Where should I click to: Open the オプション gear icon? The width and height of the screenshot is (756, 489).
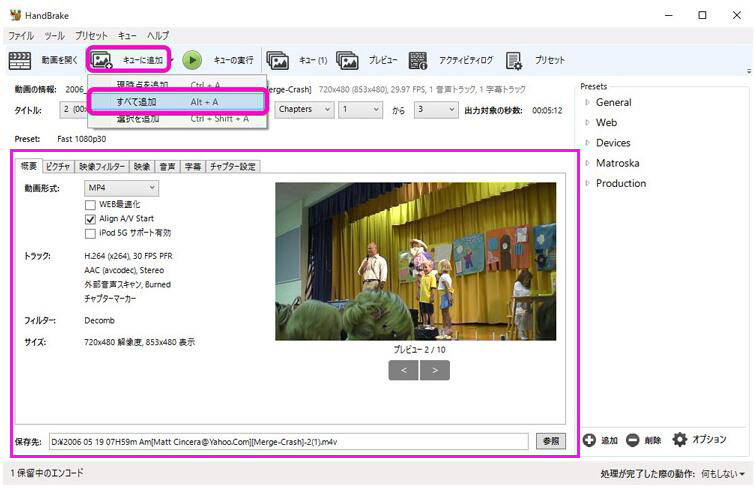(680, 440)
